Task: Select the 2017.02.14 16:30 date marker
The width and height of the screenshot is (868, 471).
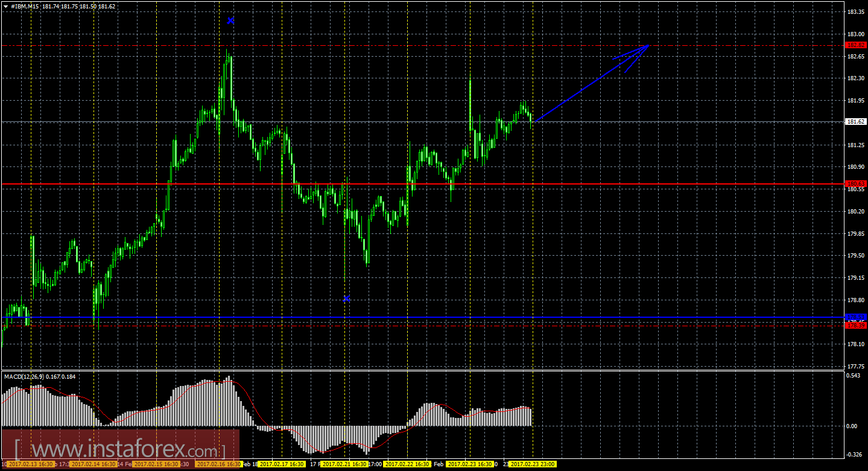Action: [93, 464]
